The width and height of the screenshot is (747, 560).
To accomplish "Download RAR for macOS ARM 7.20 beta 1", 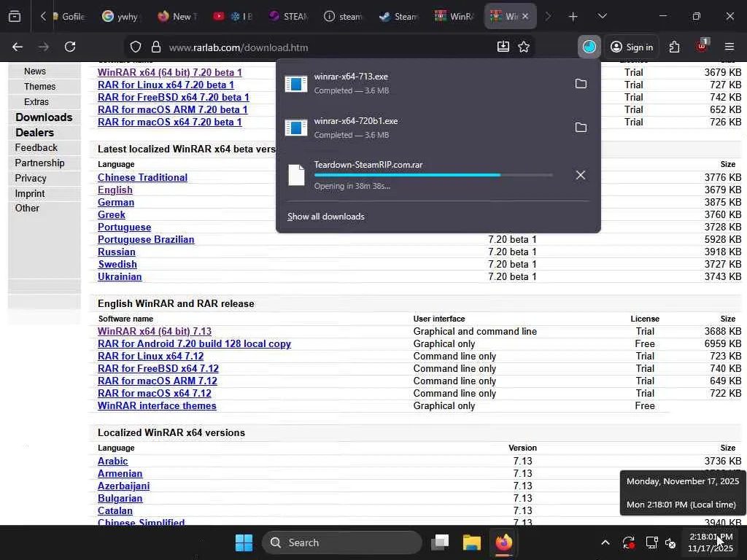I will (172, 109).
